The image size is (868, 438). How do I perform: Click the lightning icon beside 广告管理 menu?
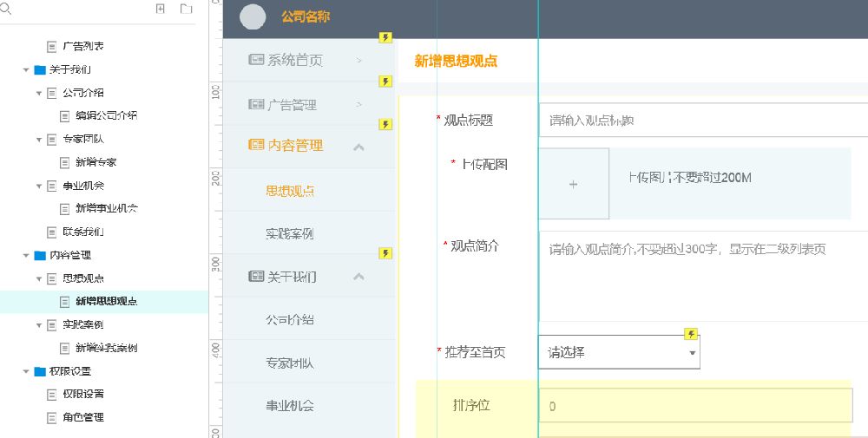coord(385,82)
